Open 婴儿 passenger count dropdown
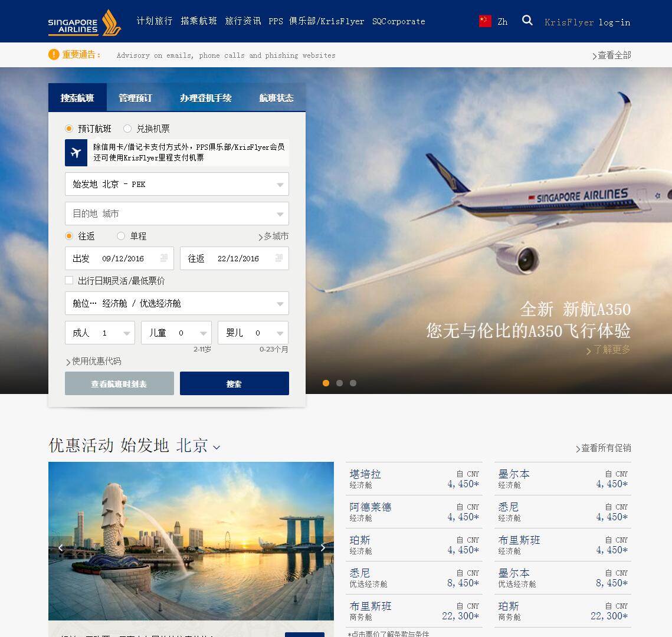This screenshot has height=637, width=672. [x=253, y=333]
